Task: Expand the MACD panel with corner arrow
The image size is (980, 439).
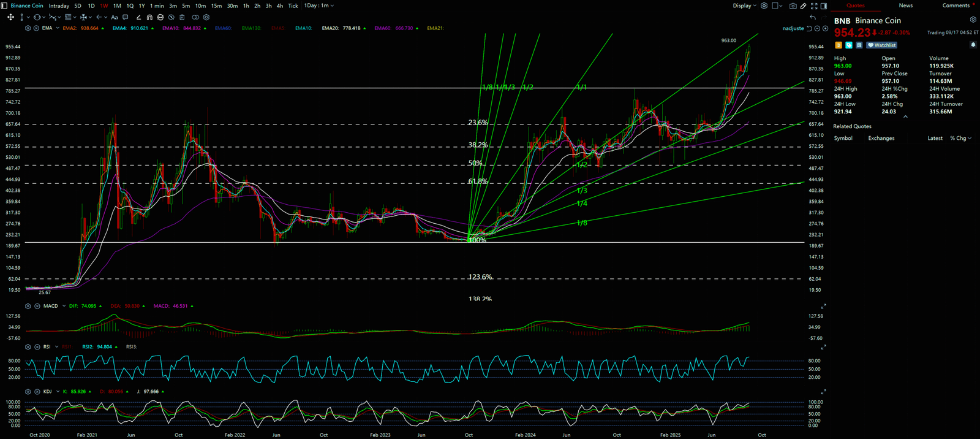Action: coord(824,306)
